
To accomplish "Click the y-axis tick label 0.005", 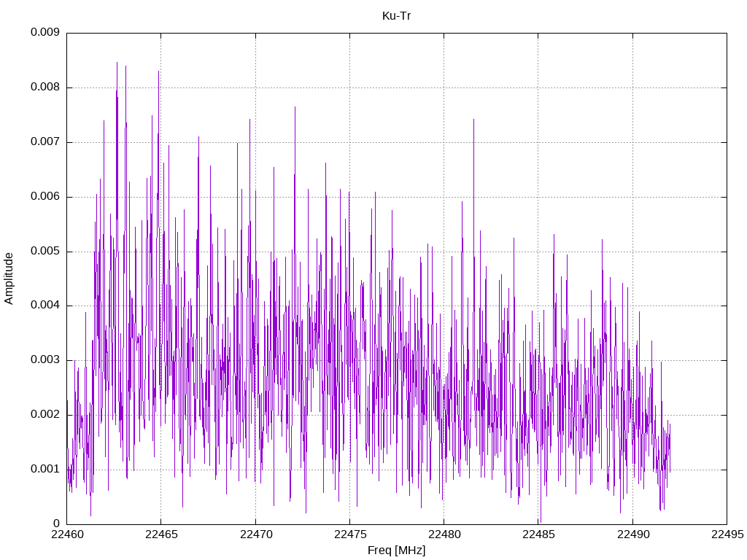I will point(45,251).
